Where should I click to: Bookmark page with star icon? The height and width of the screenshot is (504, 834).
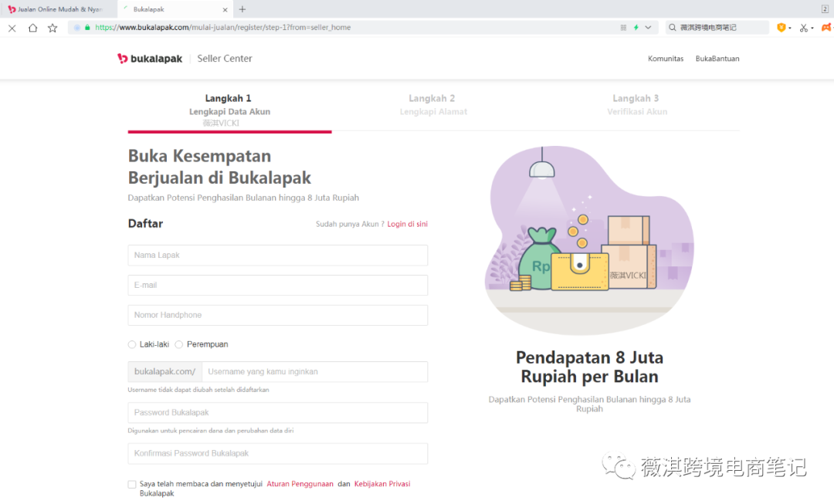pyautogui.click(x=53, y=28)
